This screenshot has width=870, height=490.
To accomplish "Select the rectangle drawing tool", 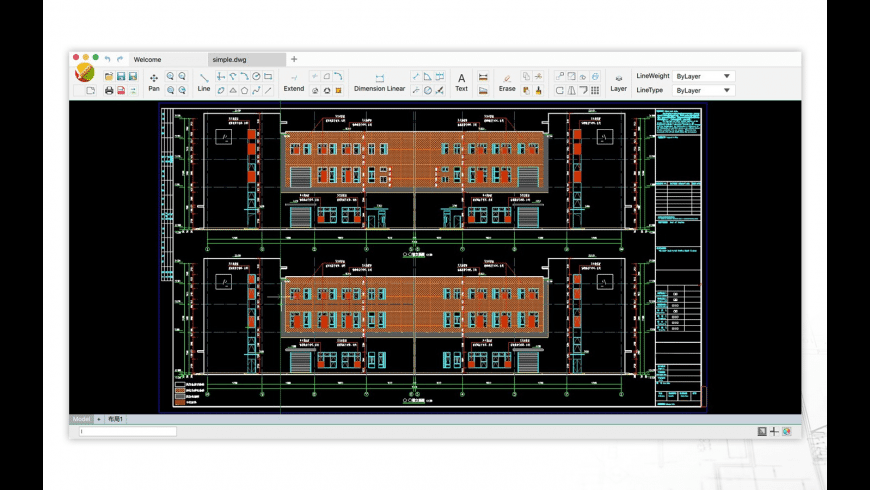I will pos(269,76).
